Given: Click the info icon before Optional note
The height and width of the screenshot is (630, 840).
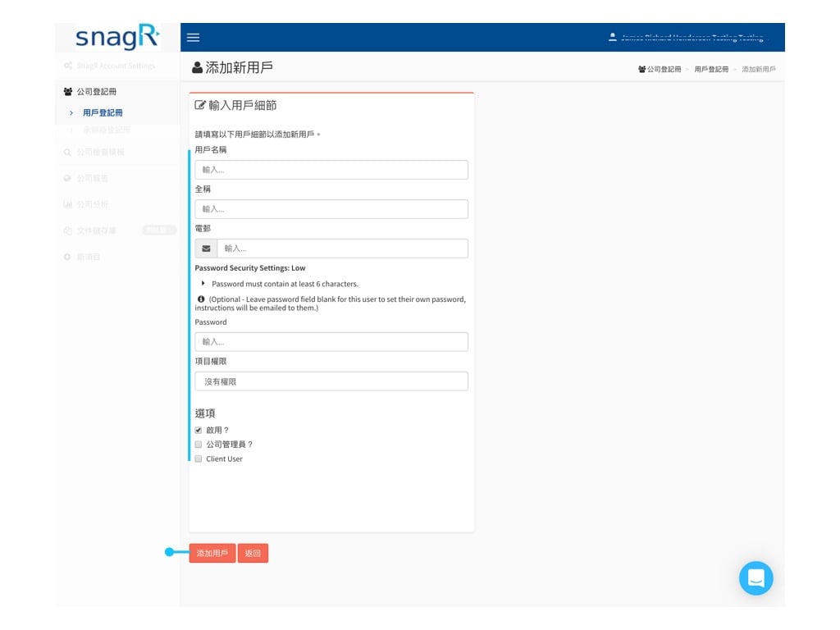Looking at the screenshot, I should [x=201, y=299].
